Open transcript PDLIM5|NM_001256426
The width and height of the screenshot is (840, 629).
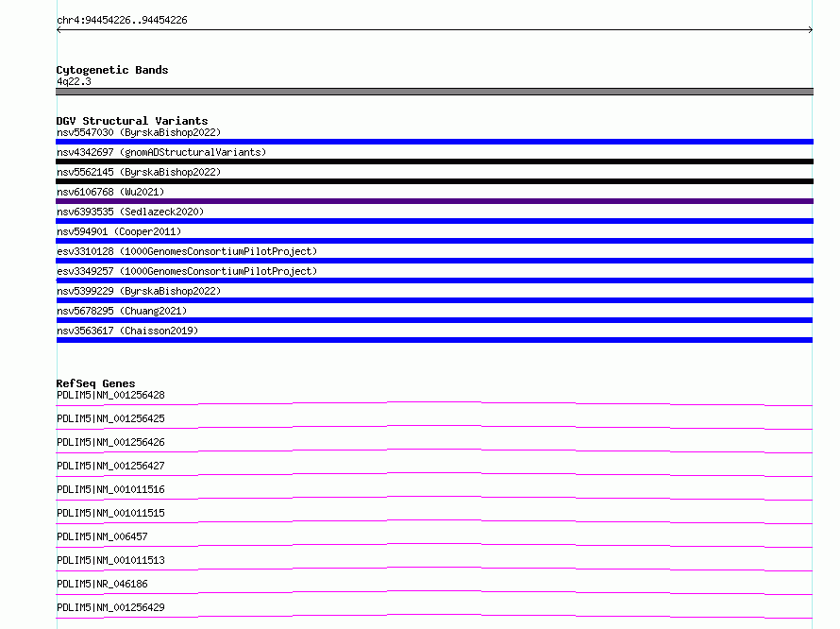[x=110, y=442]
